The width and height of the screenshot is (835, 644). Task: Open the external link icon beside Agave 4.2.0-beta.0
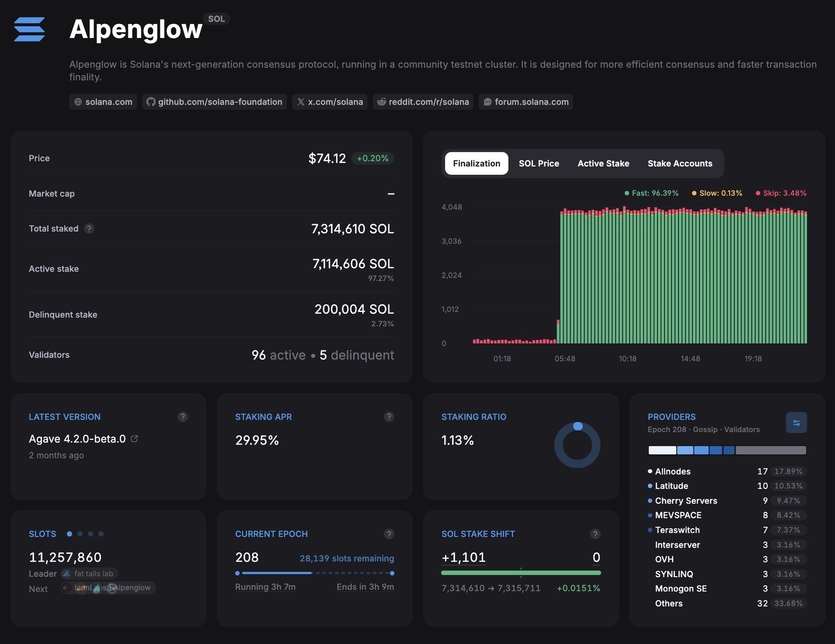pyautogui.click(x=134, y=439)
